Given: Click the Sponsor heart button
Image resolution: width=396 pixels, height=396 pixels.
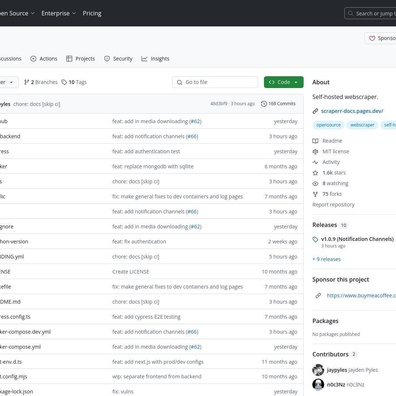Looking at the screenshot, I should coord(380,38).
